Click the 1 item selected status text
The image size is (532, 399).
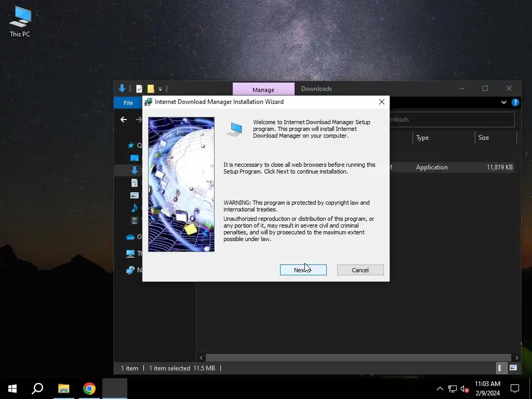tap(169, 368)
